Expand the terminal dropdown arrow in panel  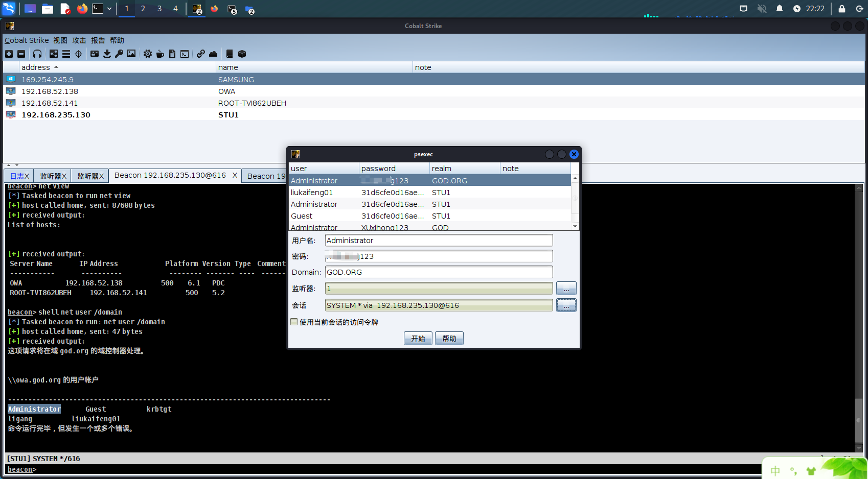[x=109, y=9]
